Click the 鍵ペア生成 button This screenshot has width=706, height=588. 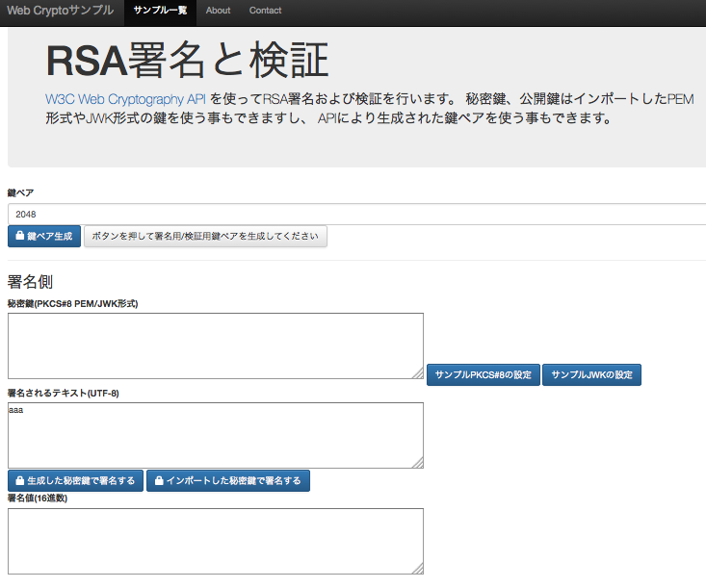44,236
